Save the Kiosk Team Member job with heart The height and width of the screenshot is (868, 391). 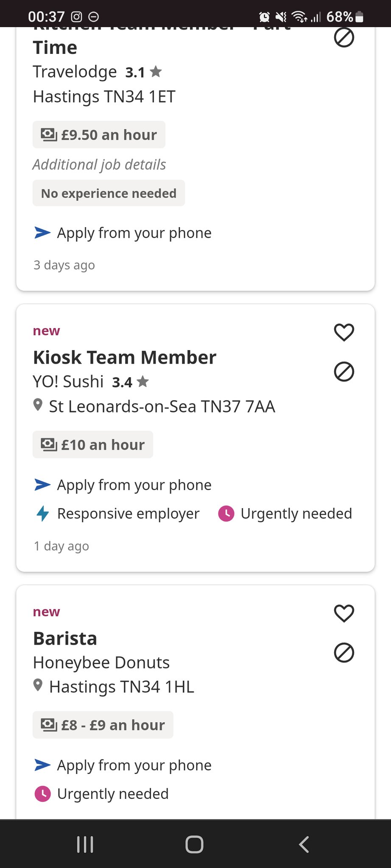pyautogui.click(x=344, y=332)
